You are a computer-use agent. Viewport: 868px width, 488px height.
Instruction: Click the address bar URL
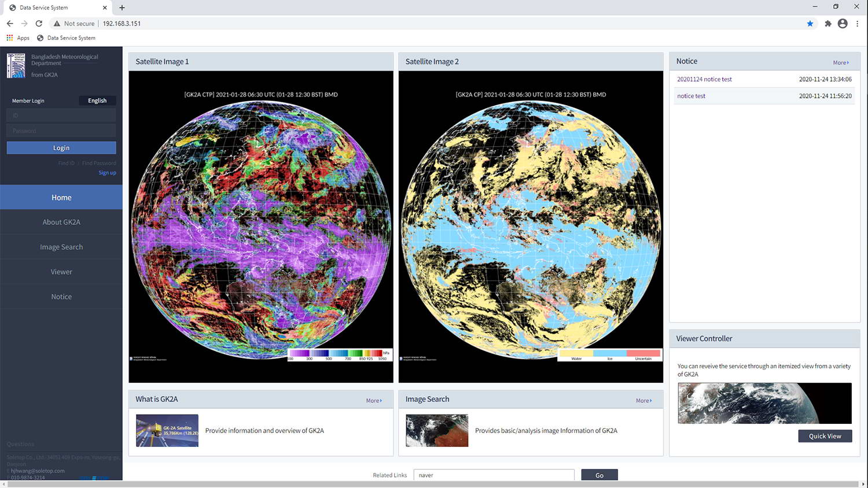tap(122, 24)
